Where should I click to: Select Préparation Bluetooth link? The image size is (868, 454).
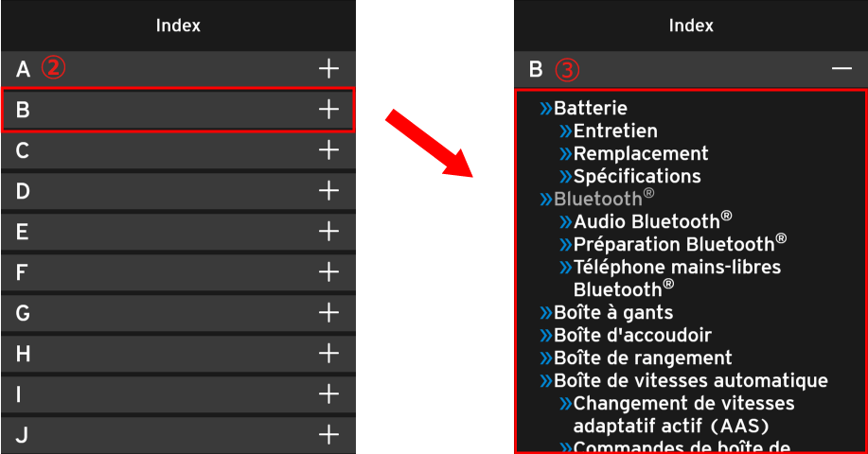[673, 245]
